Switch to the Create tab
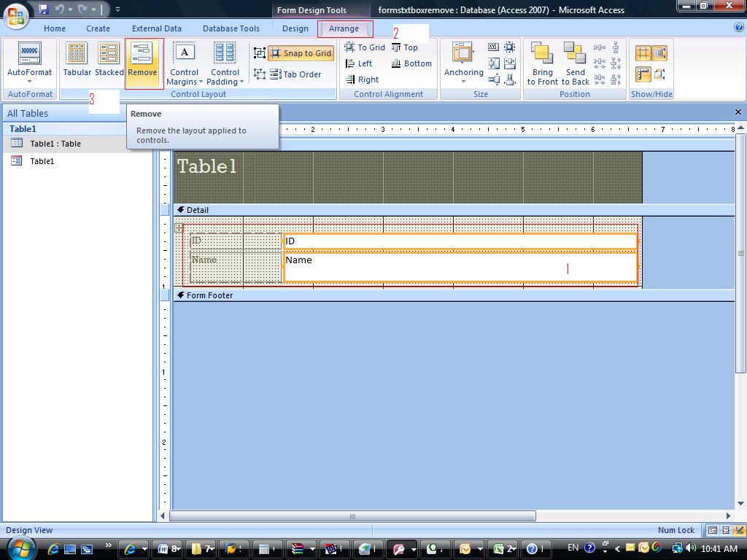 (x=98, y=28)
